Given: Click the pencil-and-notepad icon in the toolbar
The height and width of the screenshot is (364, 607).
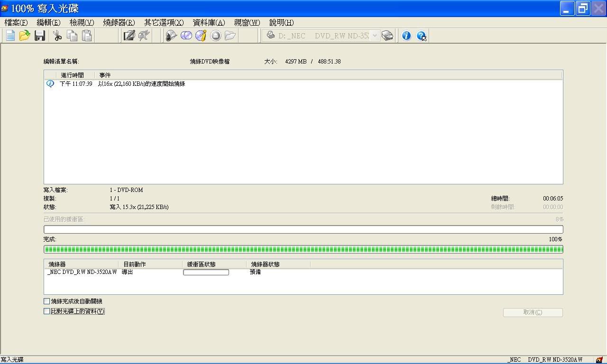Looking at the screenshot, I should pos(129,36).
